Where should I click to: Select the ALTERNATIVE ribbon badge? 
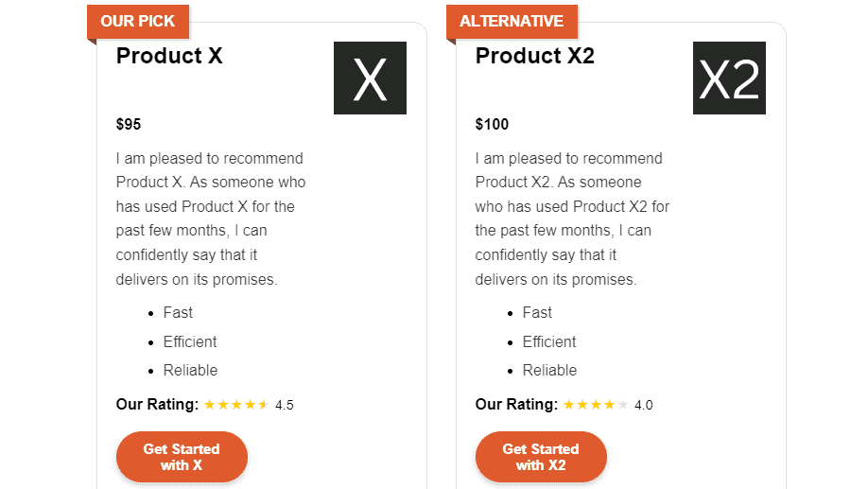pos(512,22)
